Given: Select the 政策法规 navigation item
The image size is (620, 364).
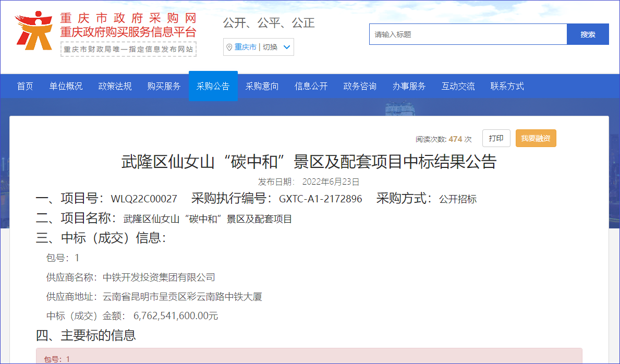Looking at the screenshot, I should pyautogui.click(x=115, y=87).
